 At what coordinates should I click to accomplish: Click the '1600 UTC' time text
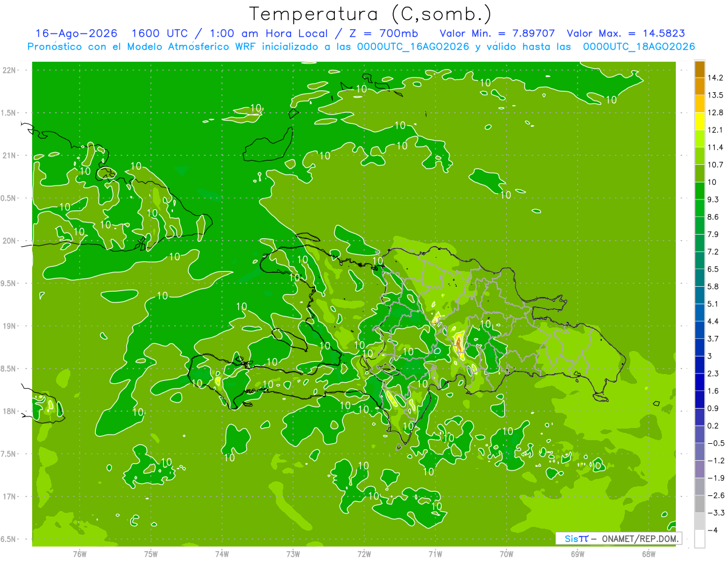coord(161,33)
